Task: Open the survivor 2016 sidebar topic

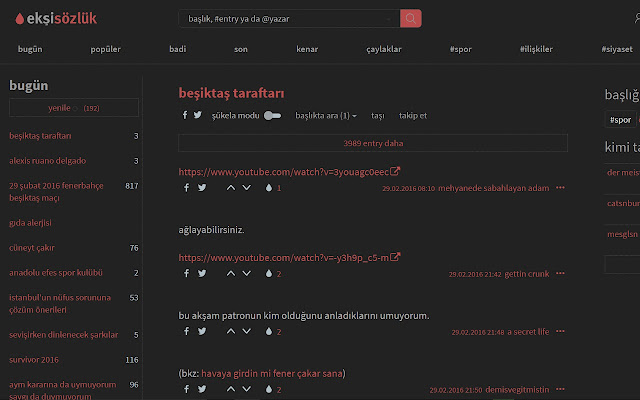Action: (34, 360)
